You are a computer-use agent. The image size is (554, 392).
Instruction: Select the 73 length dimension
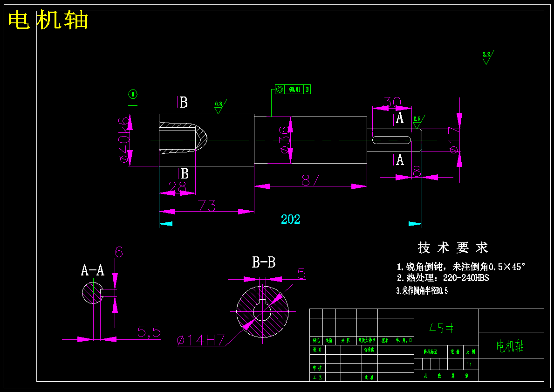pyautogui.click(x=207, y=206)
